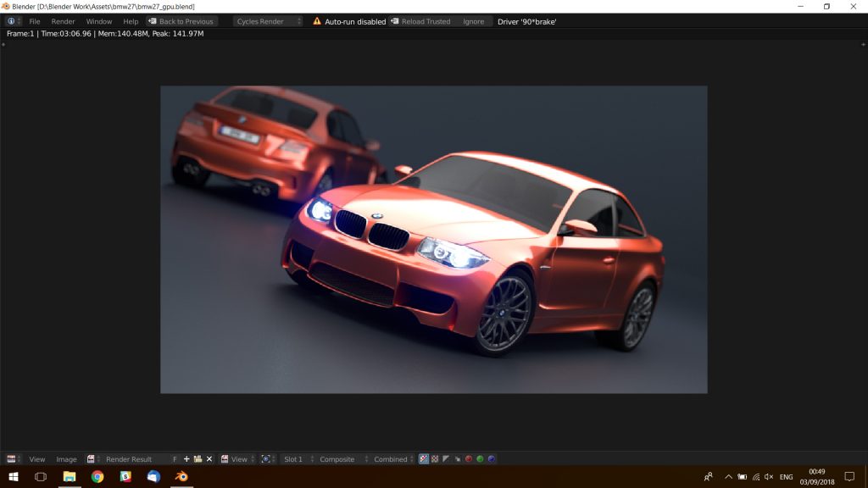
Task: Click the Frame:1 render time status text
Action: [105, 33]
